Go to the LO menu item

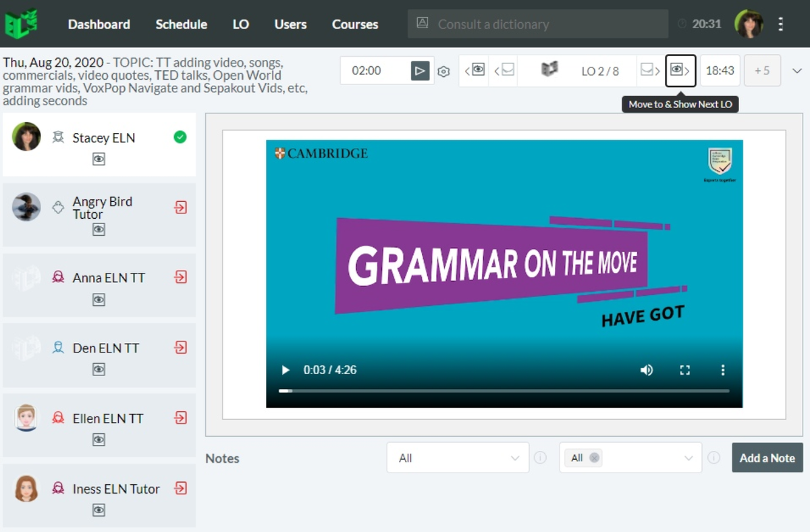pos(241,24)
